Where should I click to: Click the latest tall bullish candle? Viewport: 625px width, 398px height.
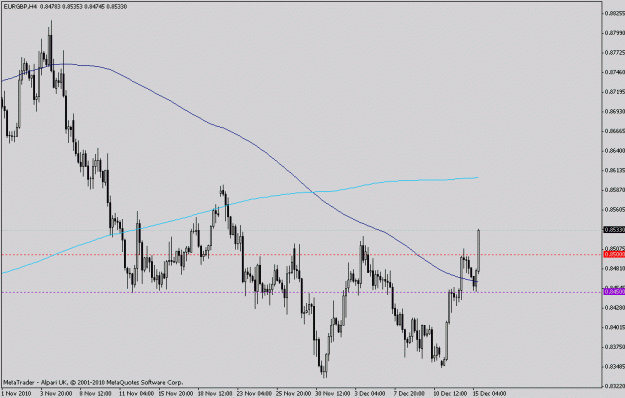pyautogui.click(x=478, y=251)
